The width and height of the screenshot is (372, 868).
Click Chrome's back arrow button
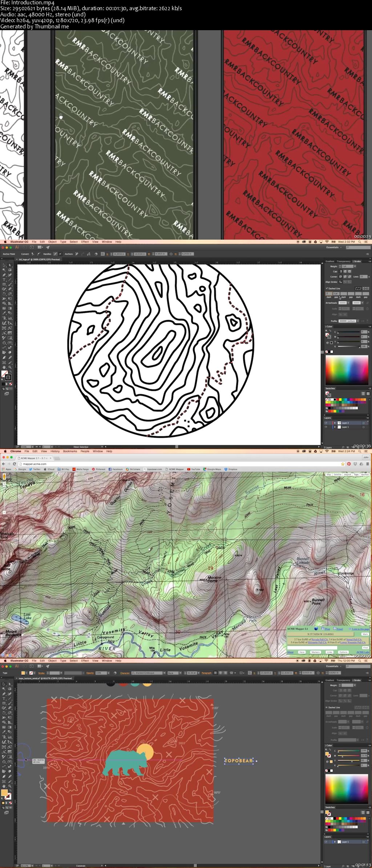point(4,464)
